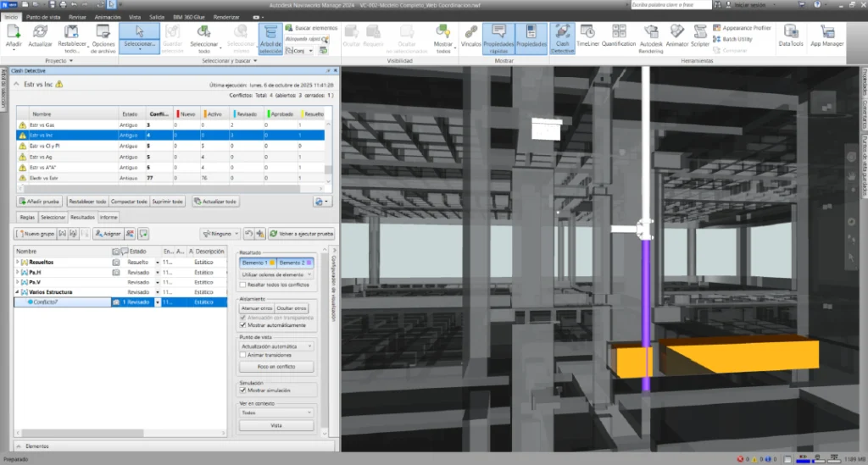Viewport: 868px width, 465px height.
Task: Open the Punto de vista ribbon tab
Action: click(x=43, y=17)
